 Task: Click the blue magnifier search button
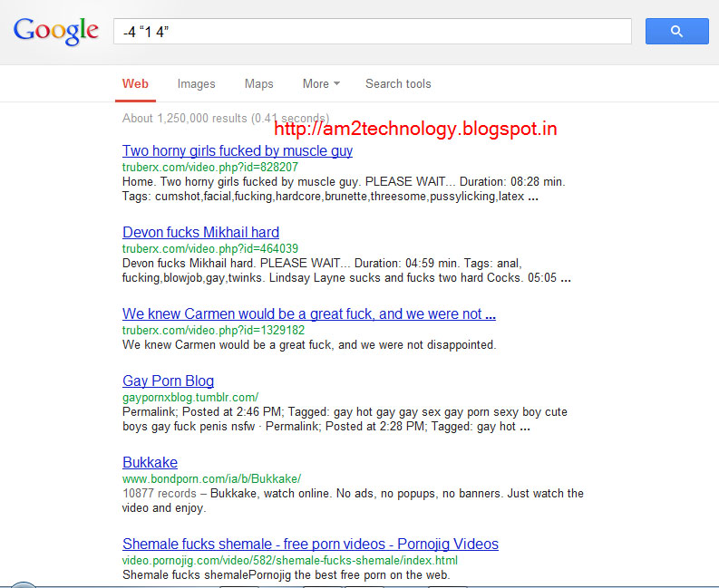click(x=676, y=31)
